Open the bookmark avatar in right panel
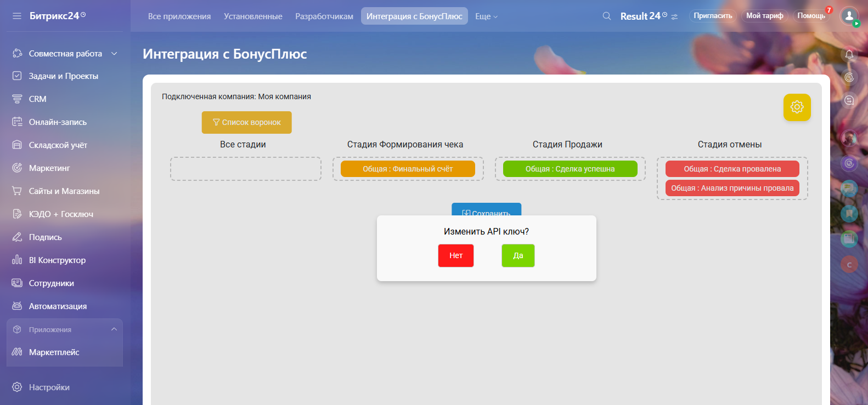The height and width of the screenshot is (405, 868). click(849, 214)
